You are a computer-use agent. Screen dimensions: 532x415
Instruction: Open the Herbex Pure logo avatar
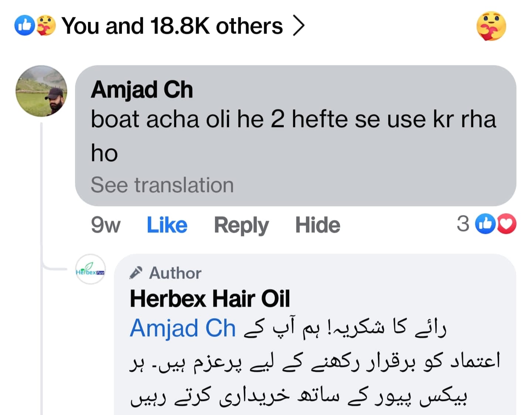(x=91, y=269)
